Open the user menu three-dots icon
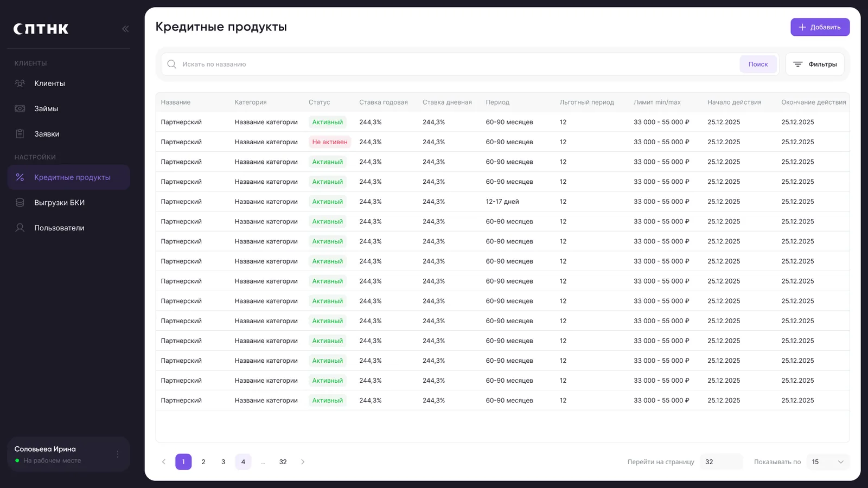The width and height of the screenshot is (868, 488). tap(118, 454)
